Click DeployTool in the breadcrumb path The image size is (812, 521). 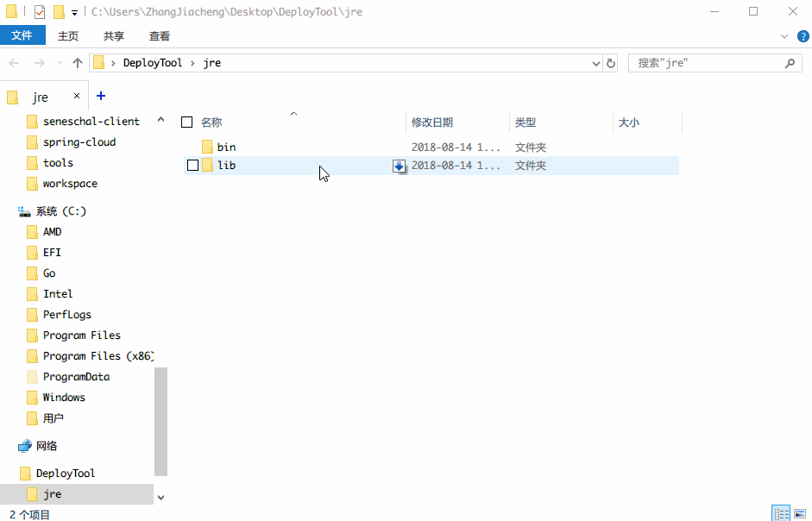click(153, 63)
